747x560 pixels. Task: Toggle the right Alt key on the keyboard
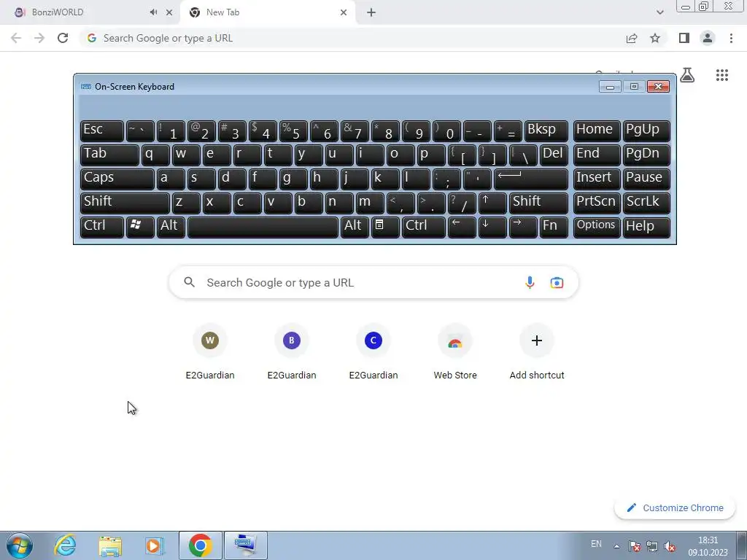pos(355,227)
